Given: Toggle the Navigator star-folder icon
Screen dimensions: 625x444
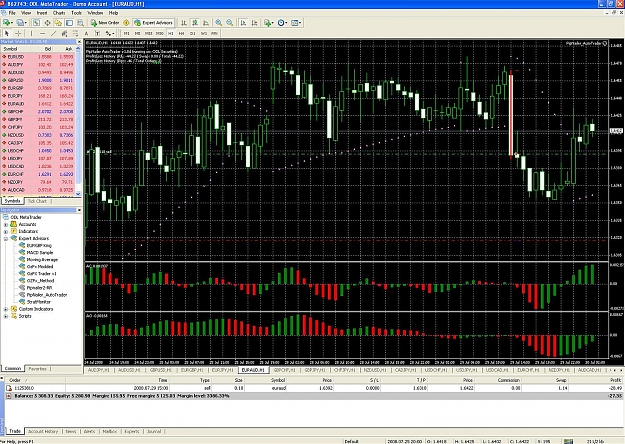Looking at the screenshot, I should click(x=58, y=23).
